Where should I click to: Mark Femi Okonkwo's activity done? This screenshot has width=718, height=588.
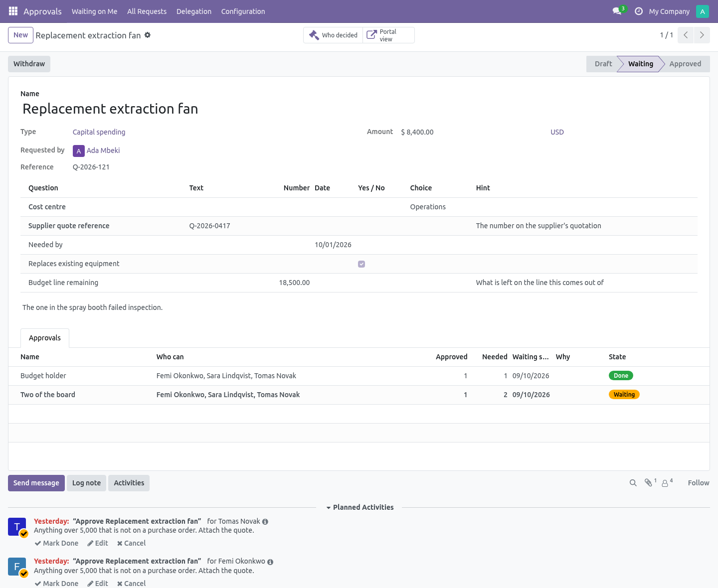(56, 584)
